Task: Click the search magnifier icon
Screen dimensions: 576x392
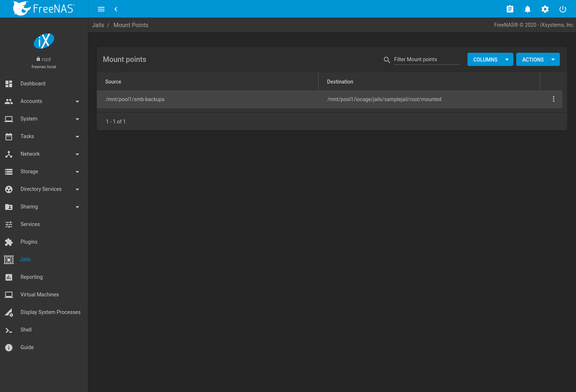Action: coord(386,60)
